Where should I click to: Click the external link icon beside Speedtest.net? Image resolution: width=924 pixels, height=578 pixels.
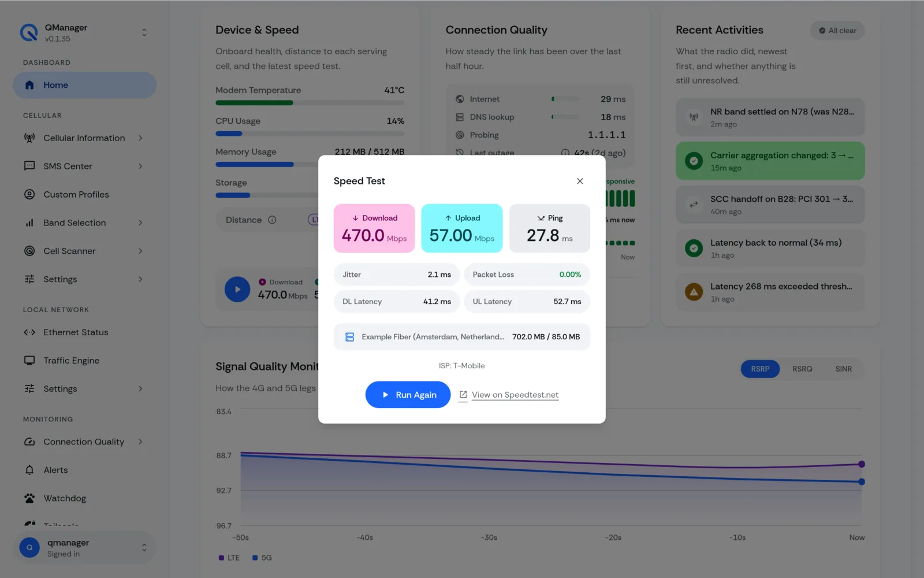tap(463, 395)
